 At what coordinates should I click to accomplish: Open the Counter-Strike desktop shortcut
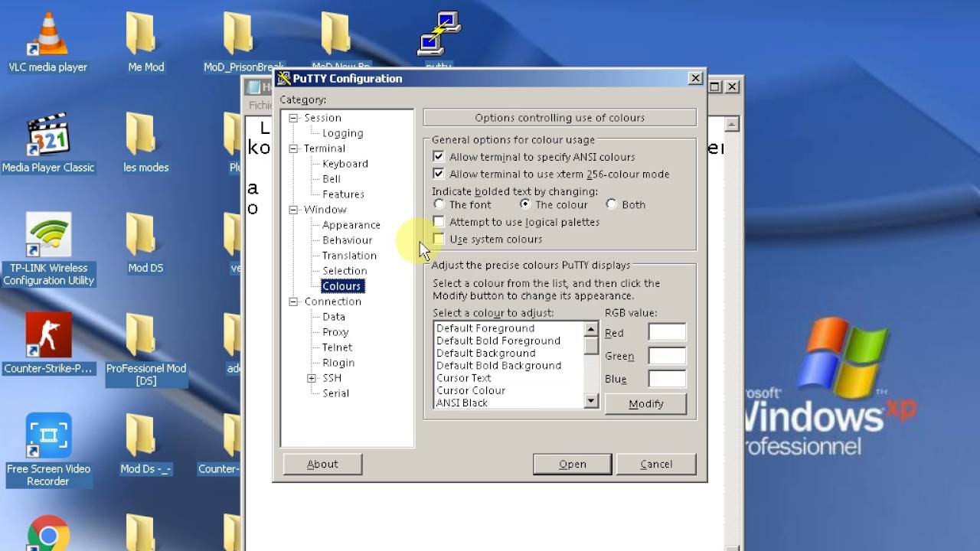[x=48, y=344]
